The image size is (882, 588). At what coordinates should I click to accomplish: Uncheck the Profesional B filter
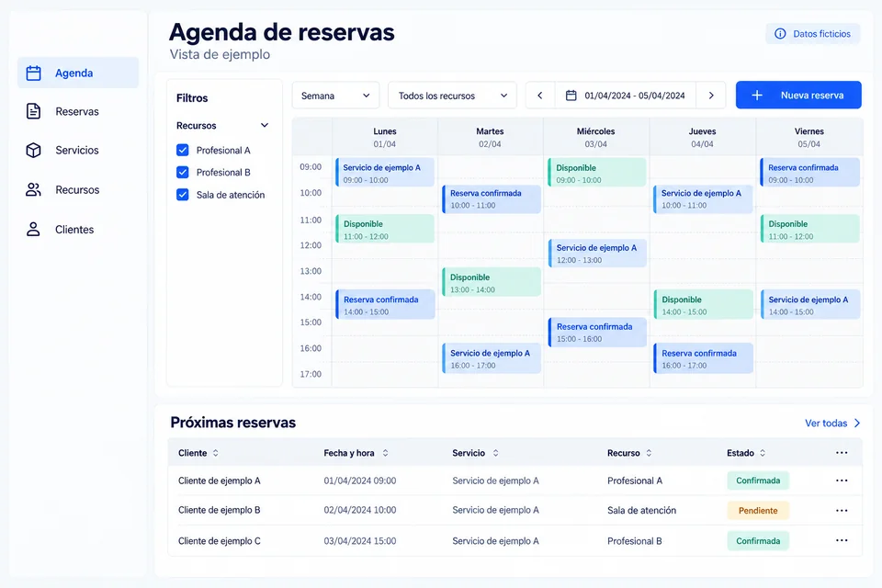(x=182, y=172)
